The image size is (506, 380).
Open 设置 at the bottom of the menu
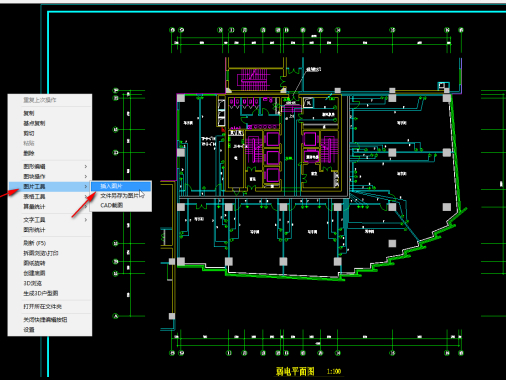pyautogui.click(x=50, y=329)
